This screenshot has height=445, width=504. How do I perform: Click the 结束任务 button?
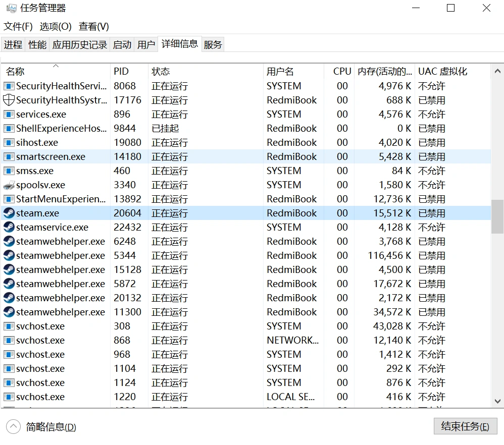tap(465, 426)
